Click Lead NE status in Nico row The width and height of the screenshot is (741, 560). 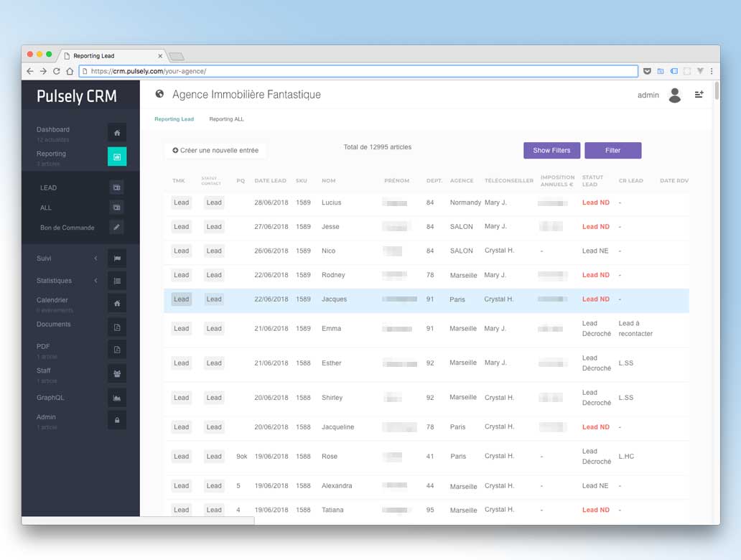(x=595, y=251)
